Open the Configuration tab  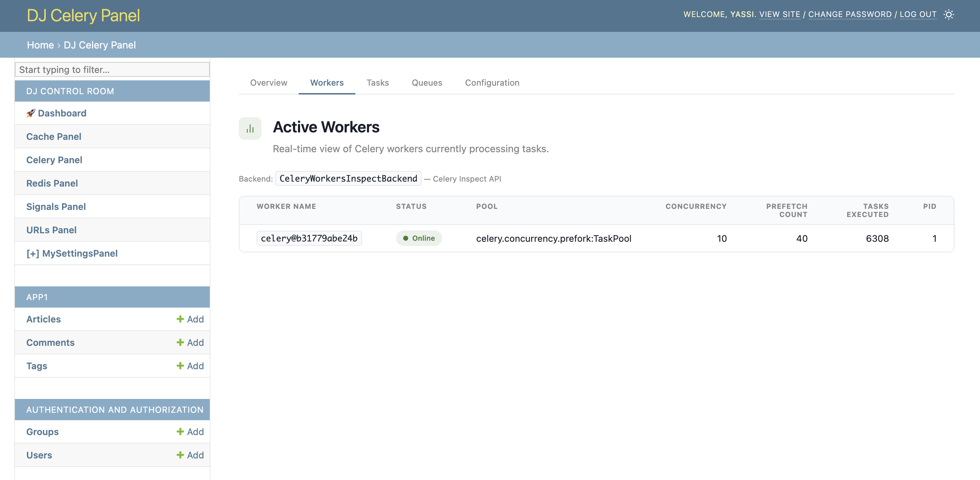point(492,82)
